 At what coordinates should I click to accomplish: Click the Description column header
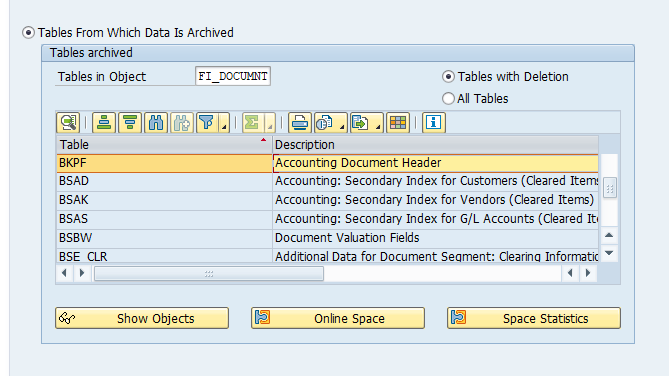tap(435, 145)
